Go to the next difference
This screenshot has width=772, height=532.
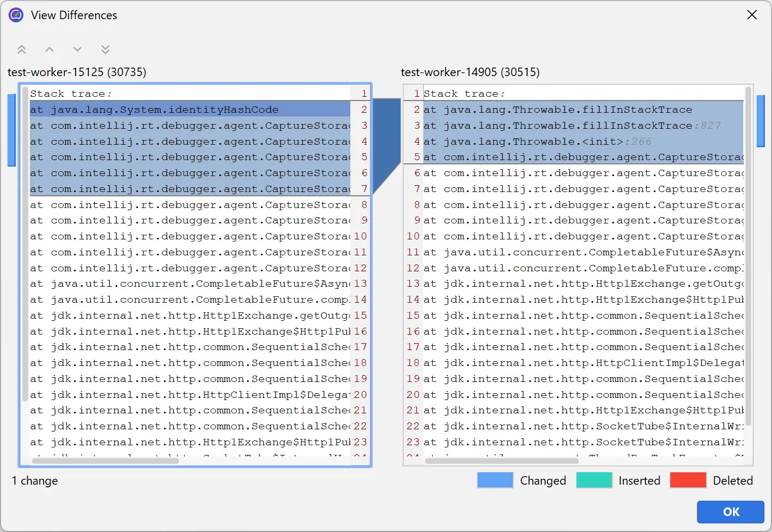click(77, 49)
